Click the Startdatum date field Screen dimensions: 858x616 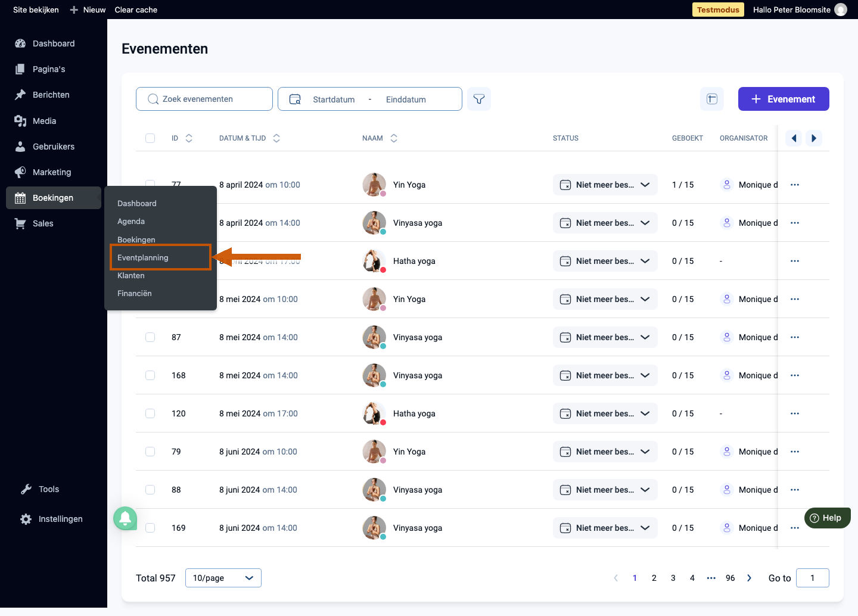[334, 99]
